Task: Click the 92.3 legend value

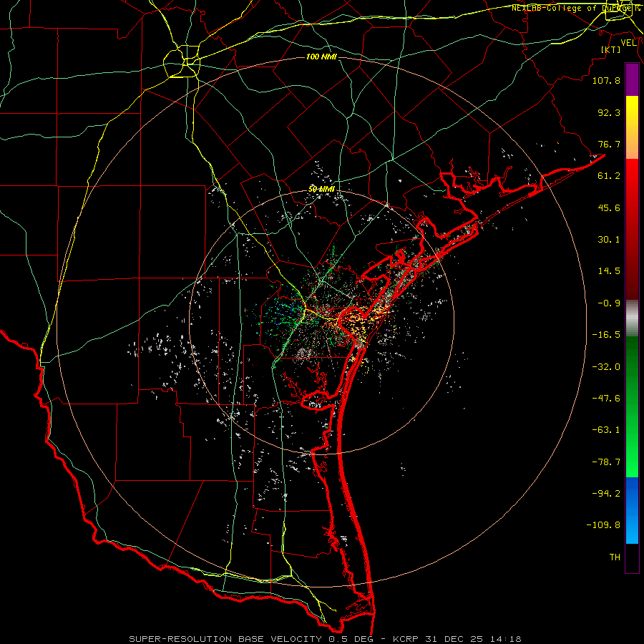Action: point(609,112)
